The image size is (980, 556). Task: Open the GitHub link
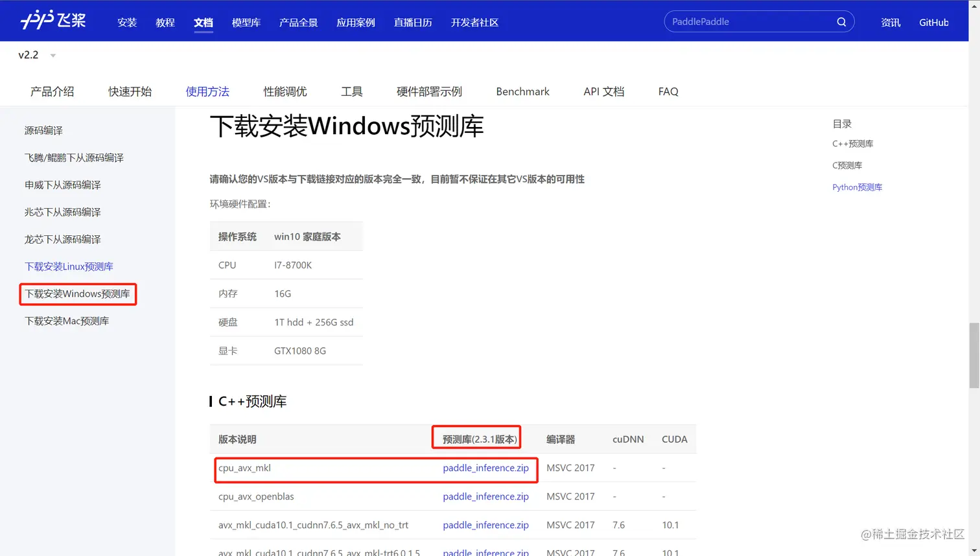[934, 23]
